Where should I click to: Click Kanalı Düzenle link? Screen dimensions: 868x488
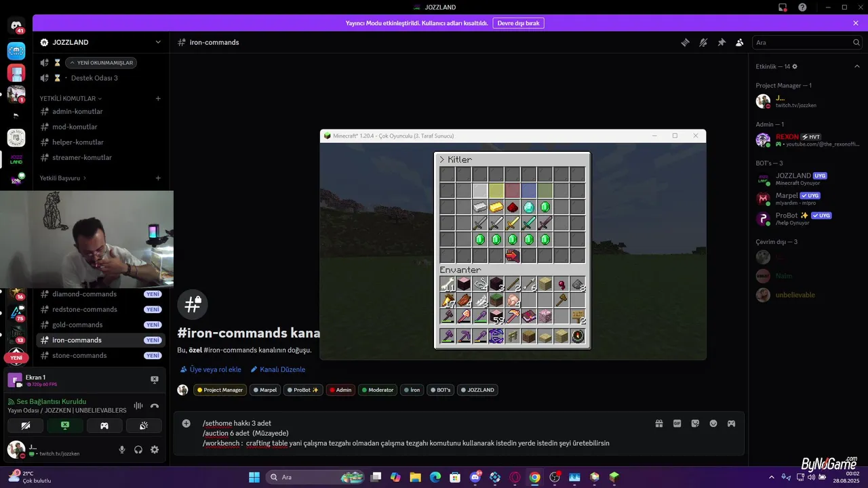pos(278,369)
